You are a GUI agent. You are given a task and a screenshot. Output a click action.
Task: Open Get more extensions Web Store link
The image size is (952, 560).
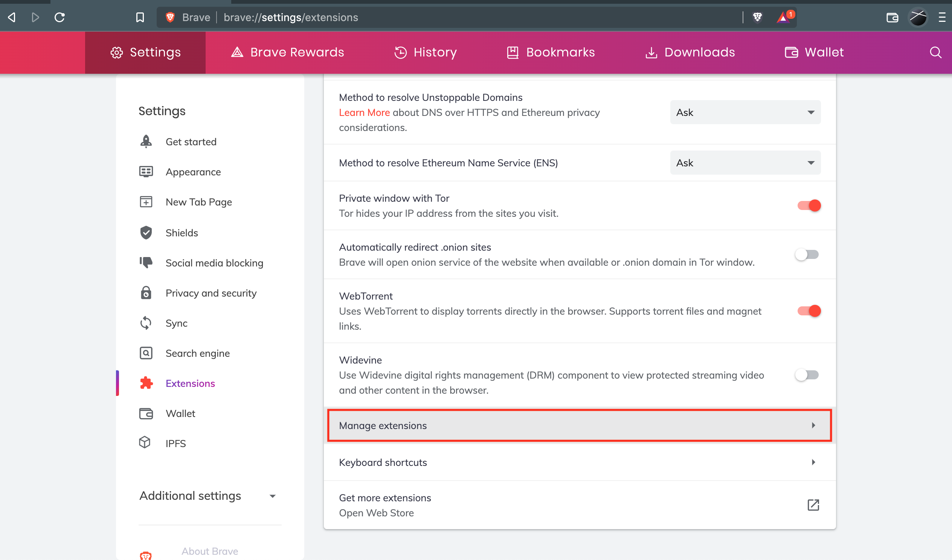[x=580, y=505]
